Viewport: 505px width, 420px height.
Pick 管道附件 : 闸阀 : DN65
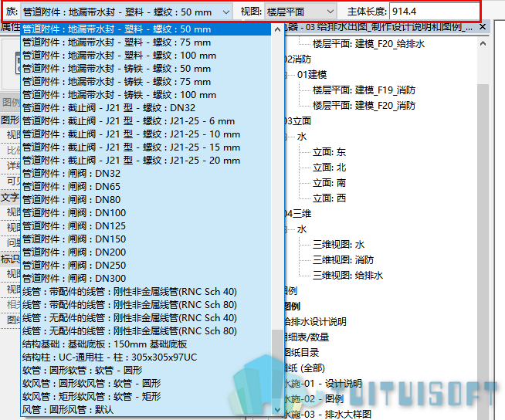pyautogui.click(x=146, y=187)
